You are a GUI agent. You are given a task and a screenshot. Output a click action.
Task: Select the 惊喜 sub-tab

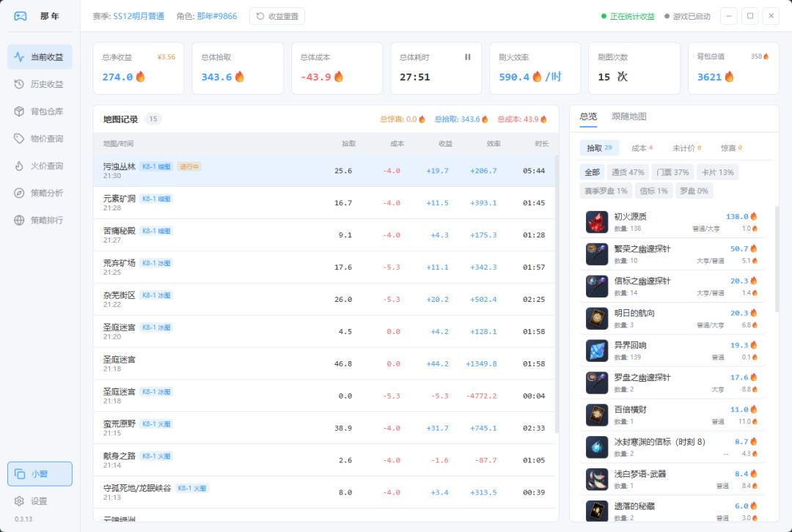731,148
